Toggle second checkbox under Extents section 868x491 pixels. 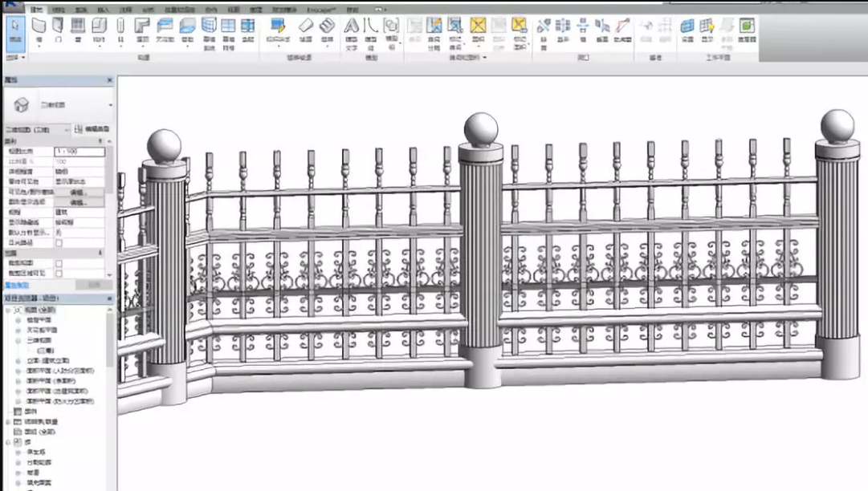(59, 274)
